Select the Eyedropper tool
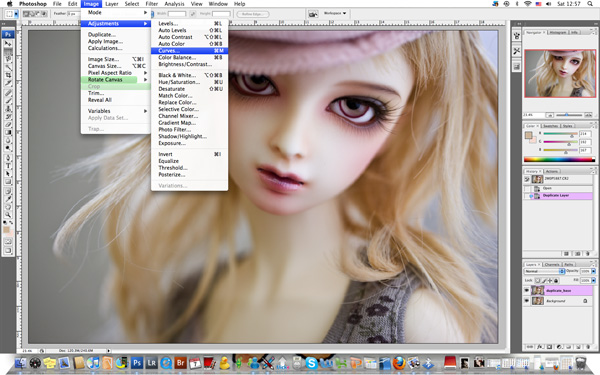 tap(8, 199)
